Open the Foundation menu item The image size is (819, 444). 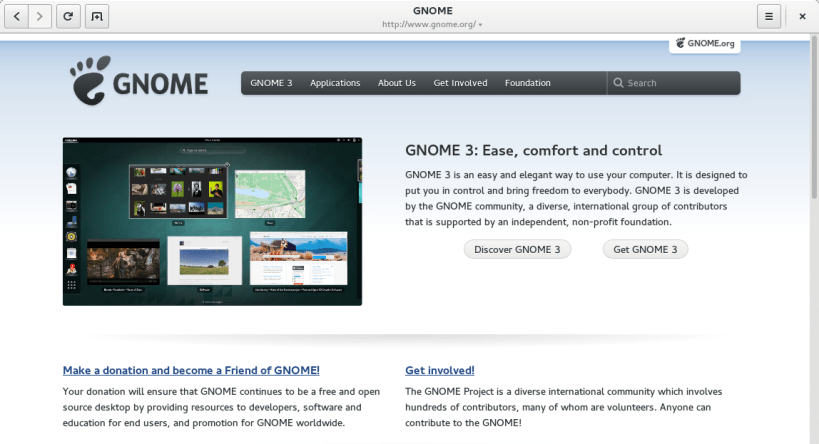coord(528,83)
